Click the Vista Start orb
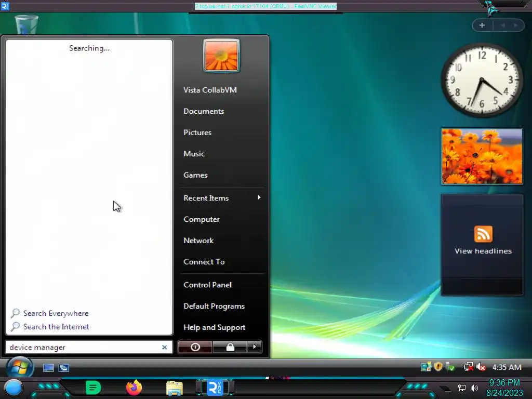The image size is (532, 399). (x=20, y=367)
